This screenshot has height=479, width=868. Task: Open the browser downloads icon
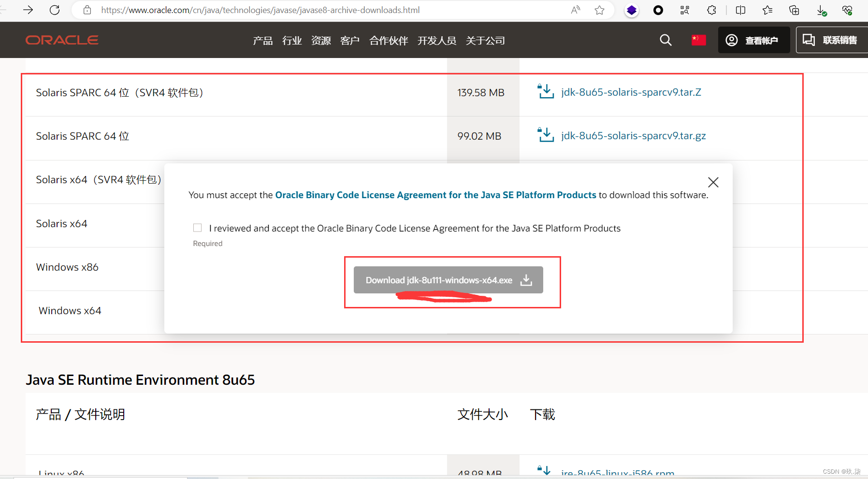pos(821,11)
